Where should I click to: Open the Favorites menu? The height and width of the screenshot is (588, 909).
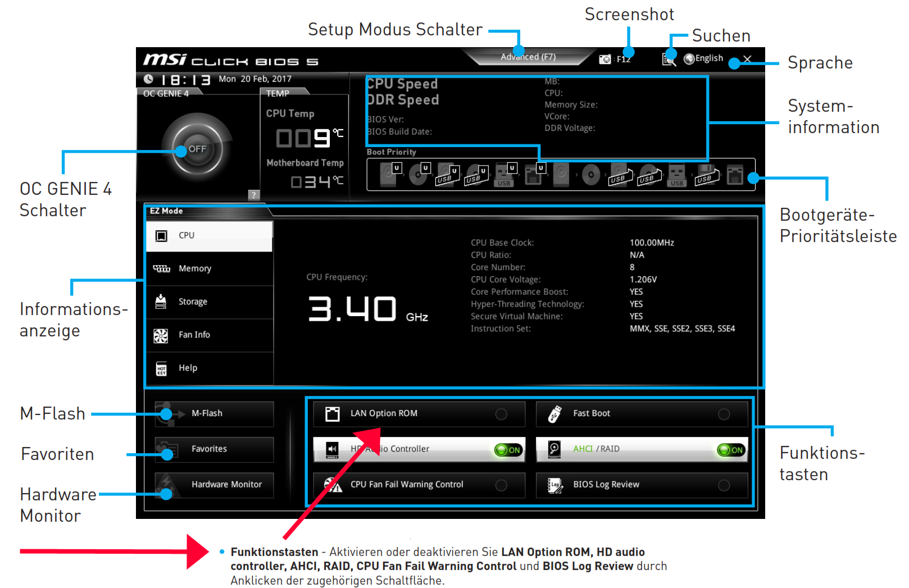tap(214, 449)
